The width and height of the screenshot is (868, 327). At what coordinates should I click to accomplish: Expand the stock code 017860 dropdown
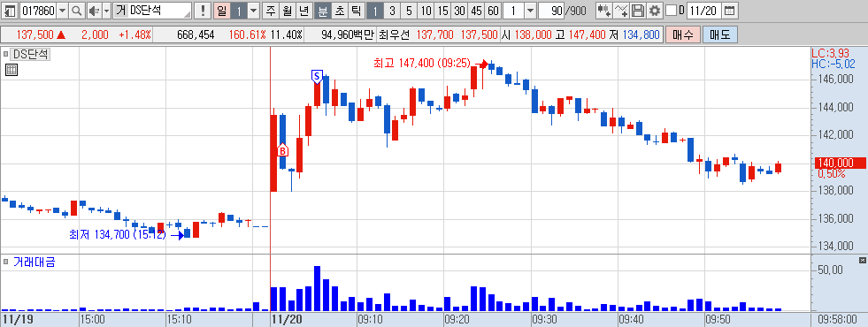tap(62, 11)
